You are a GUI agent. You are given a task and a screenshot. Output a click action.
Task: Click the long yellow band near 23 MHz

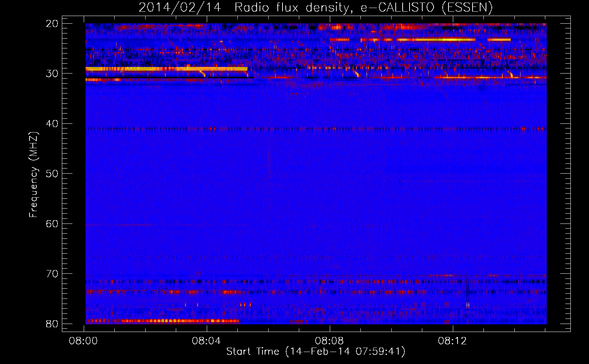click(436, 40)
